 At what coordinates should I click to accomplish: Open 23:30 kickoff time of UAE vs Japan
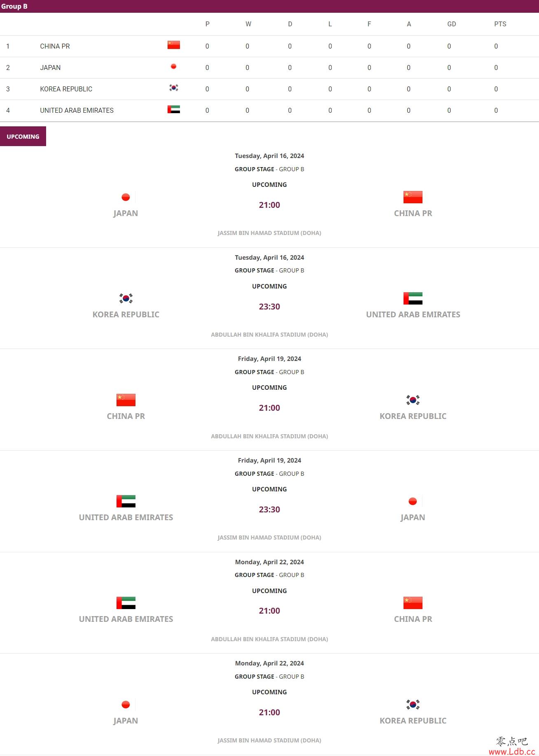pyautogui.click(x=269, y=509)
